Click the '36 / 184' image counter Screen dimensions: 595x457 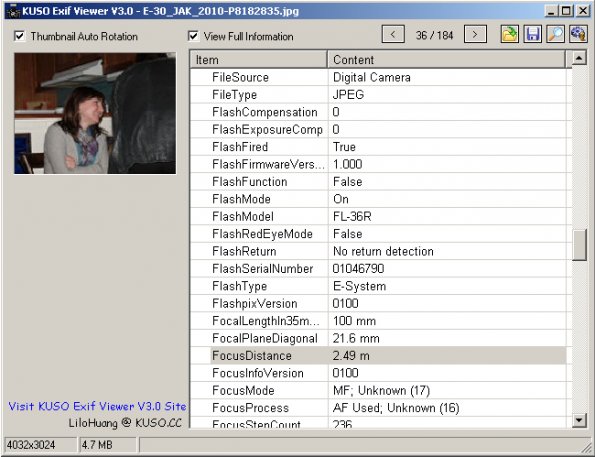pos(434,35)
